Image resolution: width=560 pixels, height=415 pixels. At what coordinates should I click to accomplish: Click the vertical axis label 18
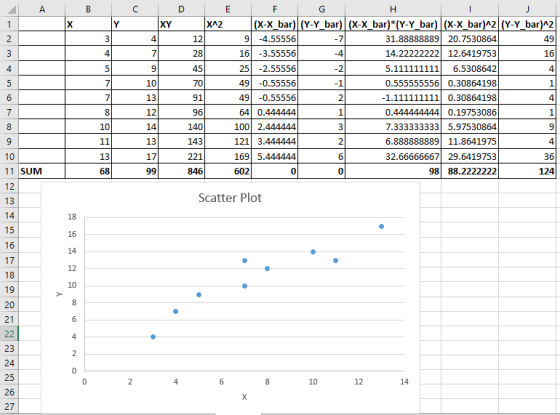tap(72, 217)
